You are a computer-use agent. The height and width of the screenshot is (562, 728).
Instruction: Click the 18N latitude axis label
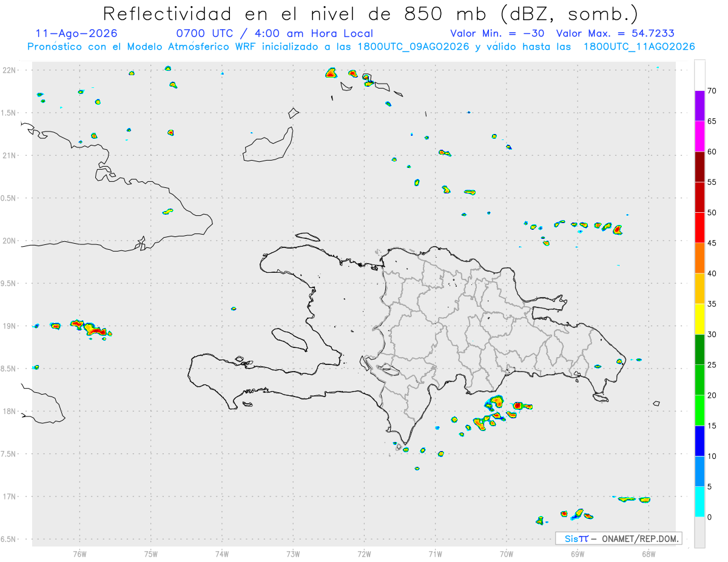click(x=9, y=411)
